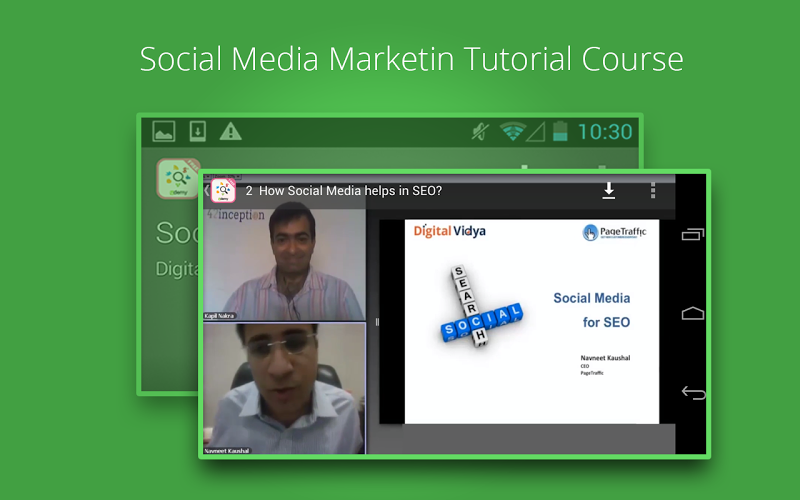Click the Navneet Kaushal name on slide
800x500 pixels.
pyautogui.click(x=605, y=358)
